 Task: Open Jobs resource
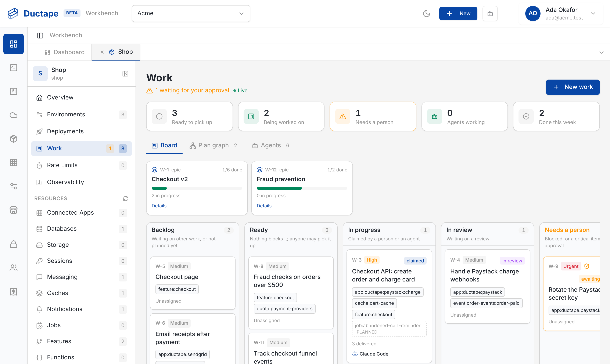82,325
